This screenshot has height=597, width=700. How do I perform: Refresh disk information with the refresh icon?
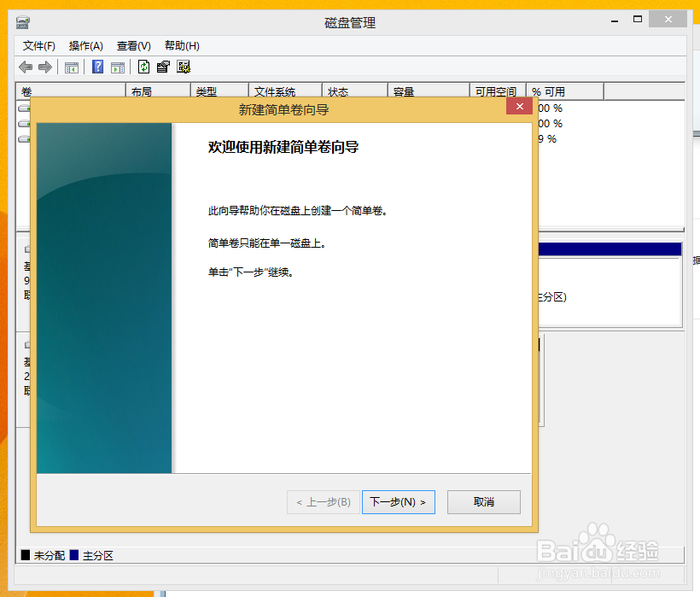pos(142,67)
